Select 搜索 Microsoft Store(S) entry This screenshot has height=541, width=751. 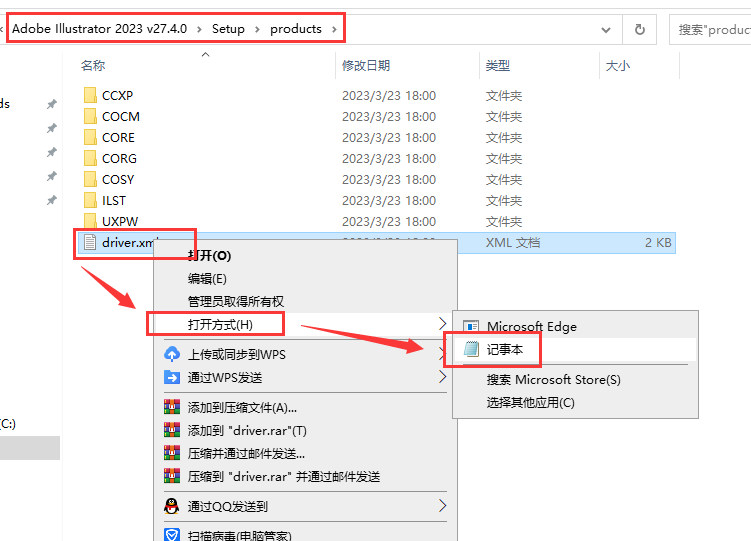(554, 380)
